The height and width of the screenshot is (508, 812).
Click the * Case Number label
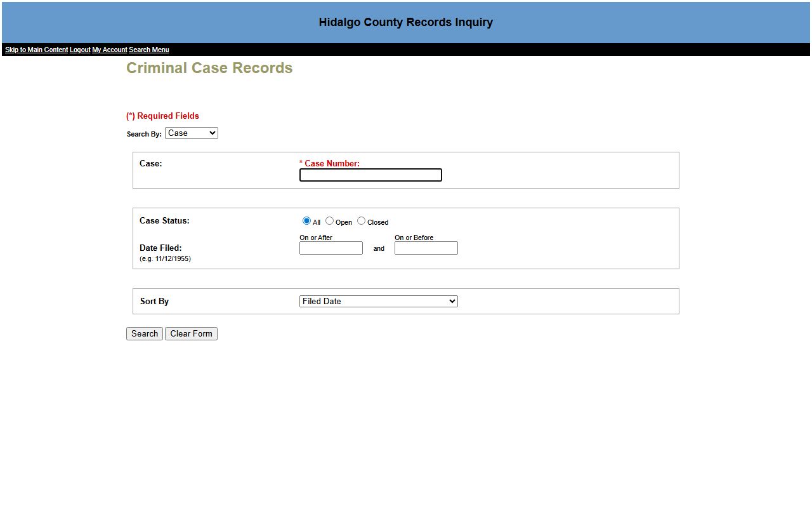point(329,163)
